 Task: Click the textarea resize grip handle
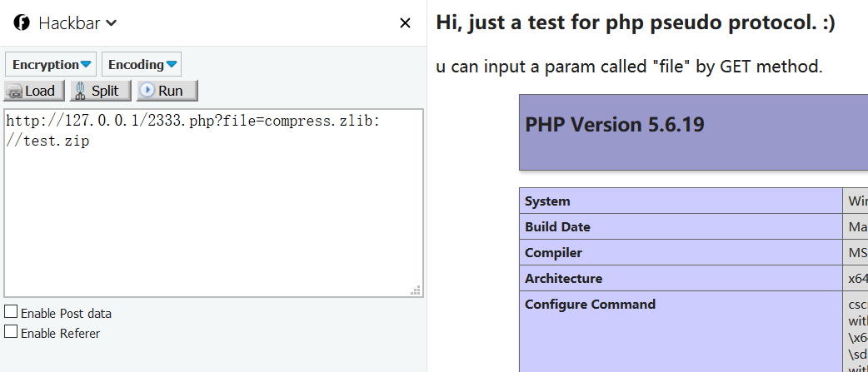(416, 290)
